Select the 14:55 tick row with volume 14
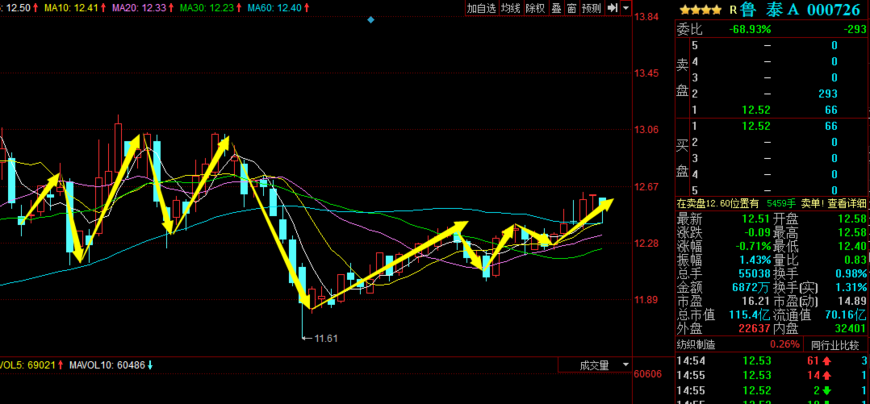Screen dimensions: 870x404 pos(772,376)
